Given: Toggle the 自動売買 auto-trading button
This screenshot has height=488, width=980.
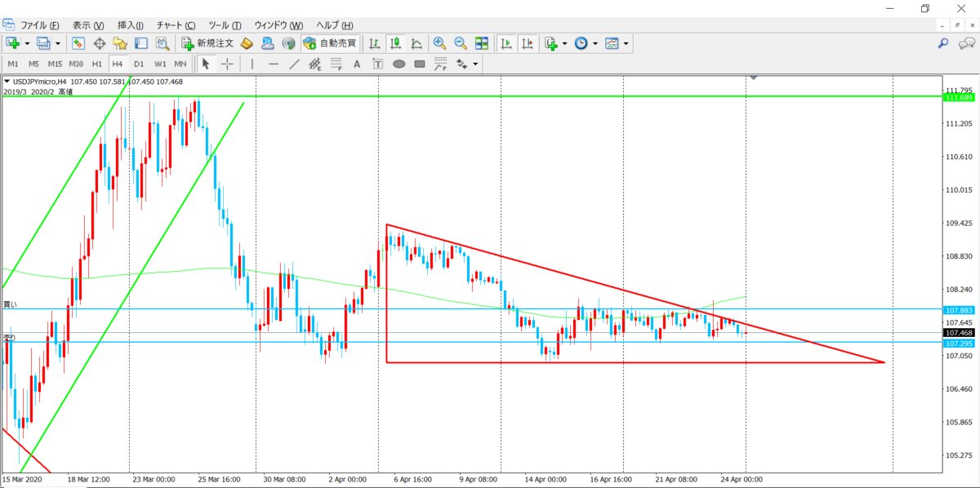Looking at the screenshot, I should [x=329, y=42].
